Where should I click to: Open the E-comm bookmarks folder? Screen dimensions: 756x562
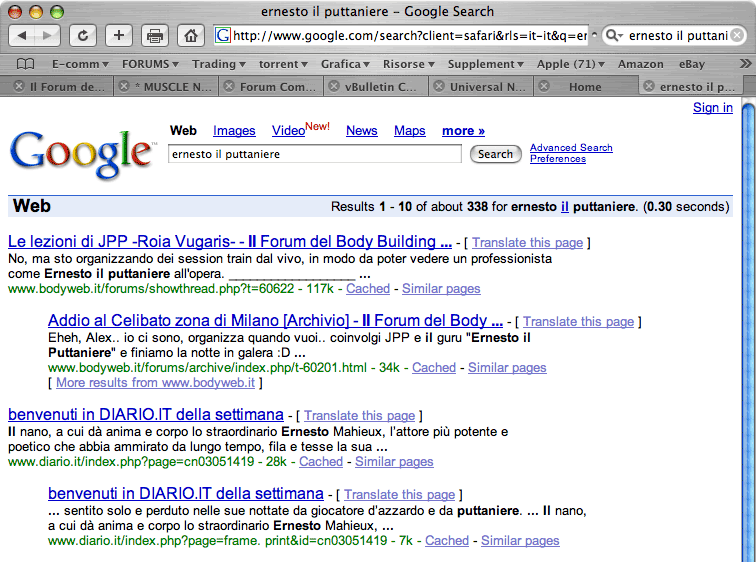click(x=80, y=64)
